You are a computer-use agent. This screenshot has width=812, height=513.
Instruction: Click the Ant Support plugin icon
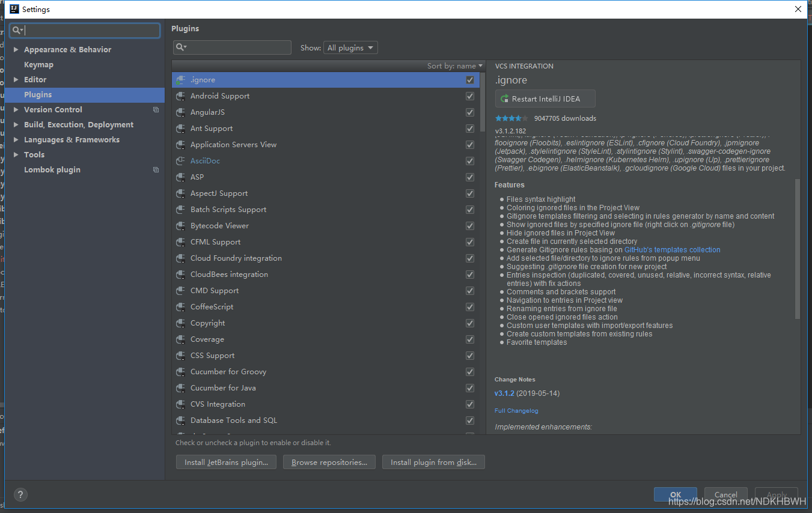[180, 129]
